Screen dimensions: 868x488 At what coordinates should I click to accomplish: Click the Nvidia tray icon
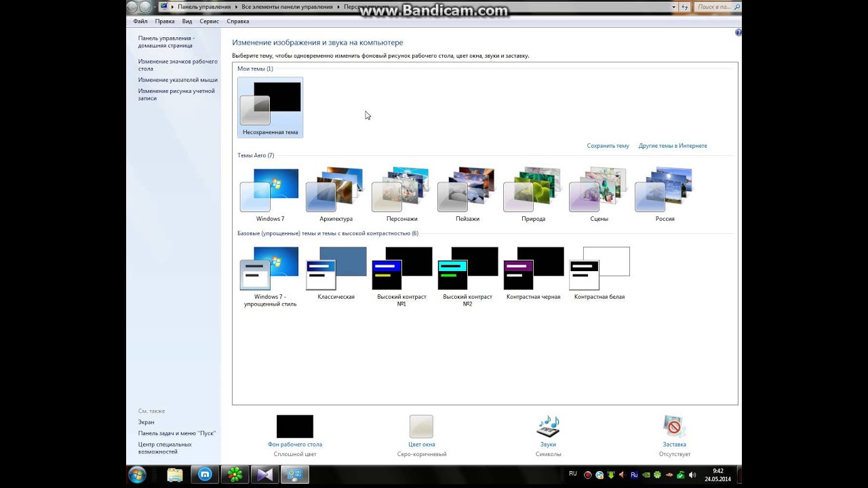pos(646,475)
